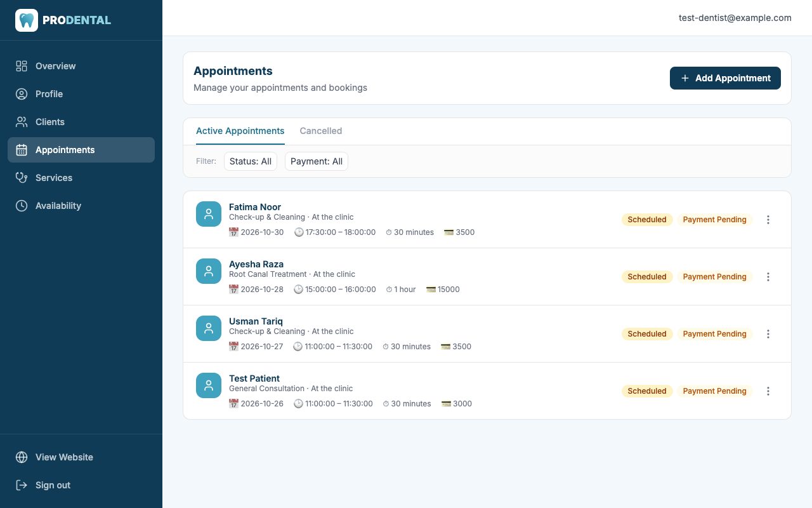Viewport: 812px width, 508px height.
Task: Click the name Usman Tariq
Action: pos(256,321)
